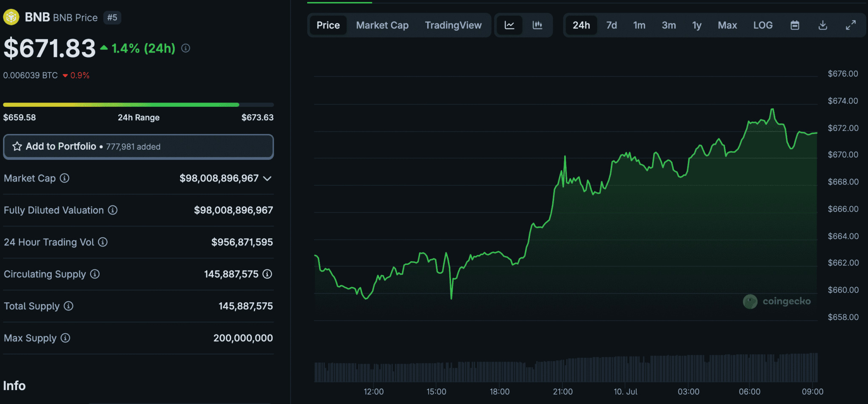Show Fully Diluted Valuation info tooltip
868x404 pixels.
point(113,210)
